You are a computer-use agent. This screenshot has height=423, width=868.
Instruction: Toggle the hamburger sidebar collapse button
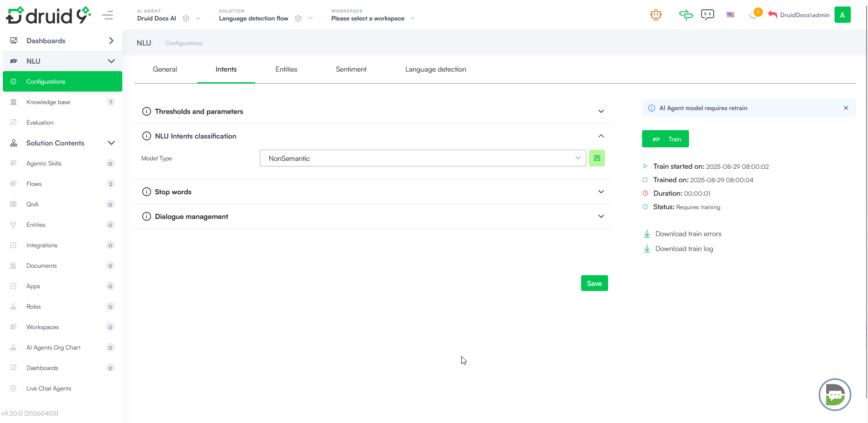(x=107, y=15)
